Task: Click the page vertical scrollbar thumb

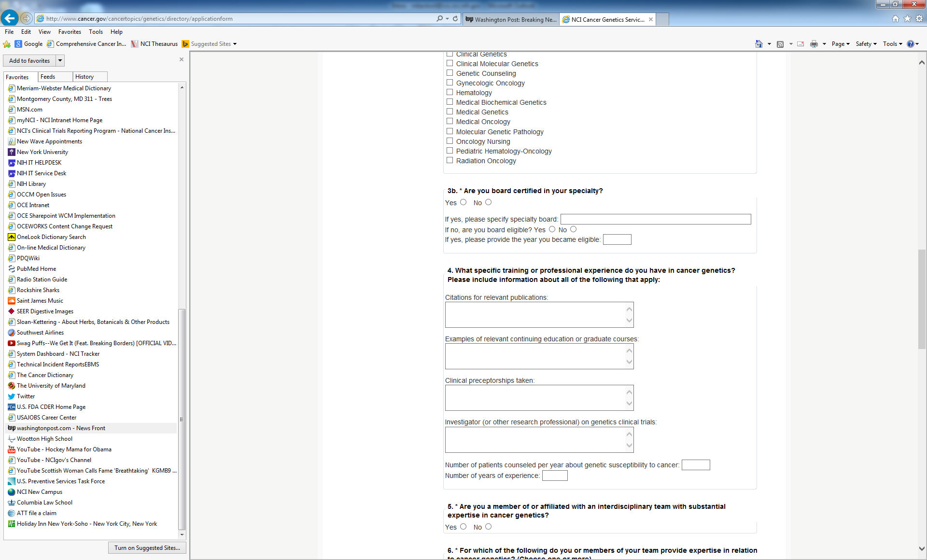Action: coord(921,299)
